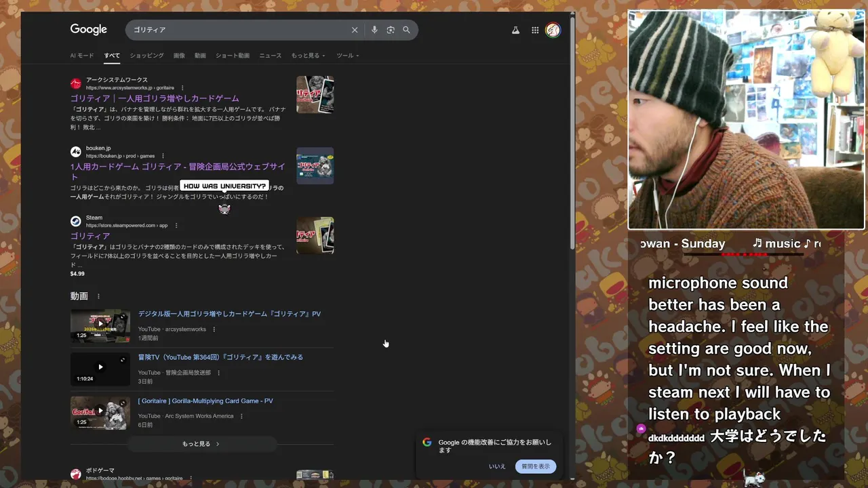
Task: Click the $4.99 price text
Action: pos(77,274)
